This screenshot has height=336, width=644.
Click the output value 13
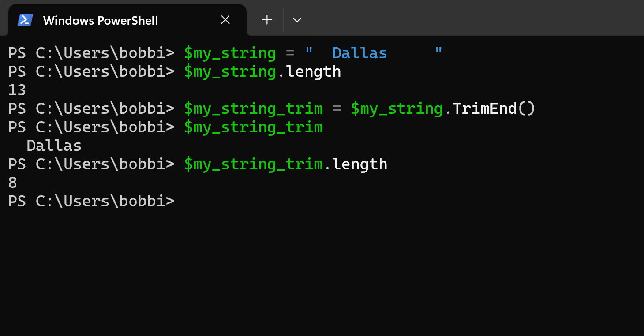point(17,90)
